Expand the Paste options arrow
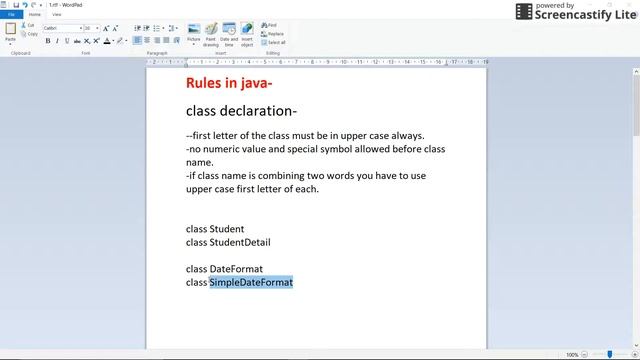 pyautogui.click(x=10, y=43)
